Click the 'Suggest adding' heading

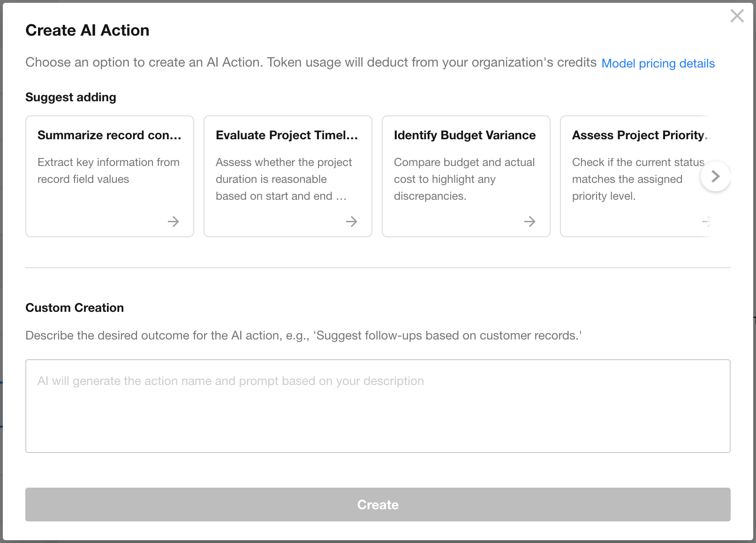(x=71, y=97)
